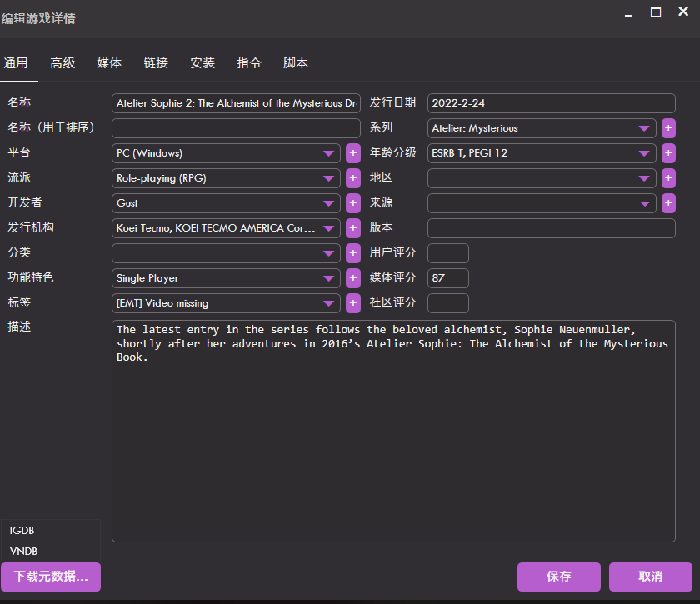Click inside the 描述 description text area
Image resolution: width=700 pixels, height=604 pixels.
[393, 431]
